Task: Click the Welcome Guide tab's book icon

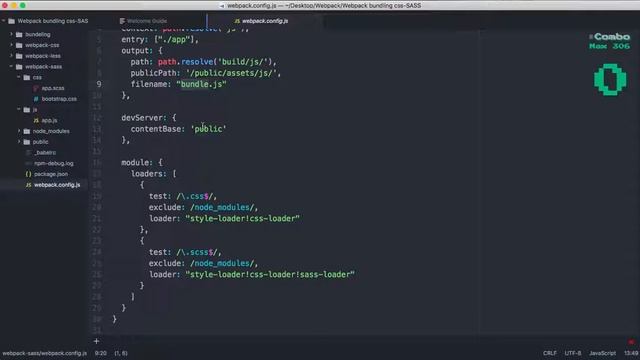Action: coord(122,21)
